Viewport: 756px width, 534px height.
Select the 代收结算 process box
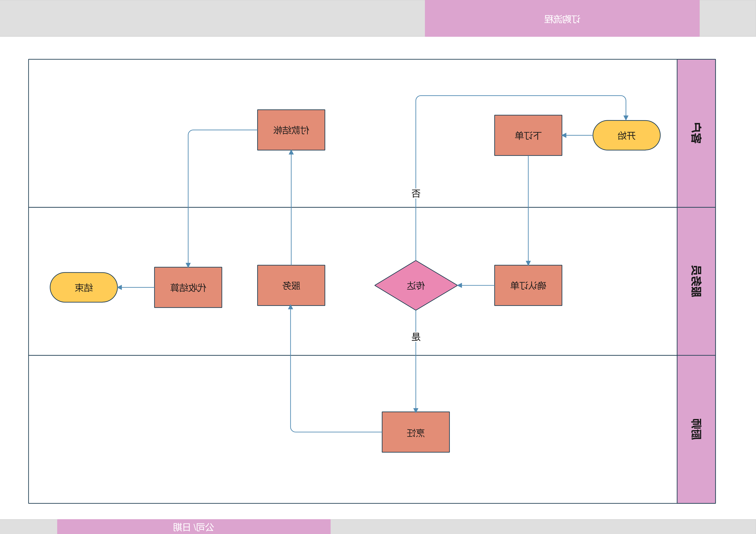click(188, 287)
